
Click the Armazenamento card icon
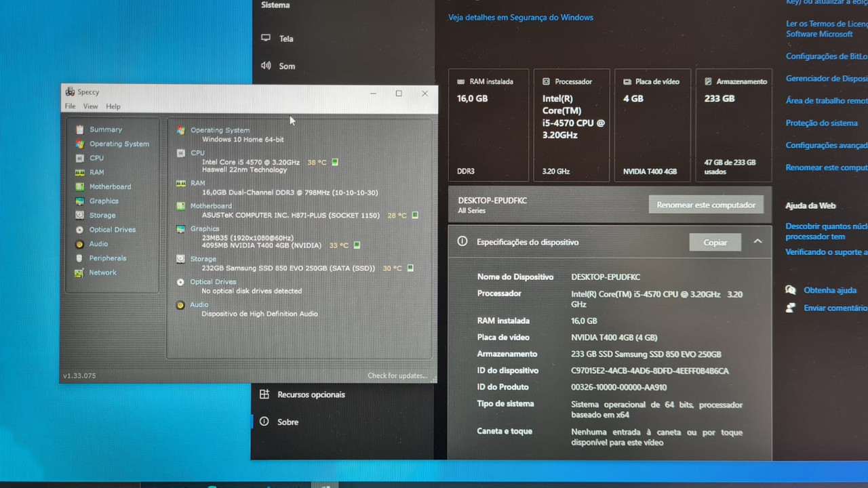(x=709, y=81)
